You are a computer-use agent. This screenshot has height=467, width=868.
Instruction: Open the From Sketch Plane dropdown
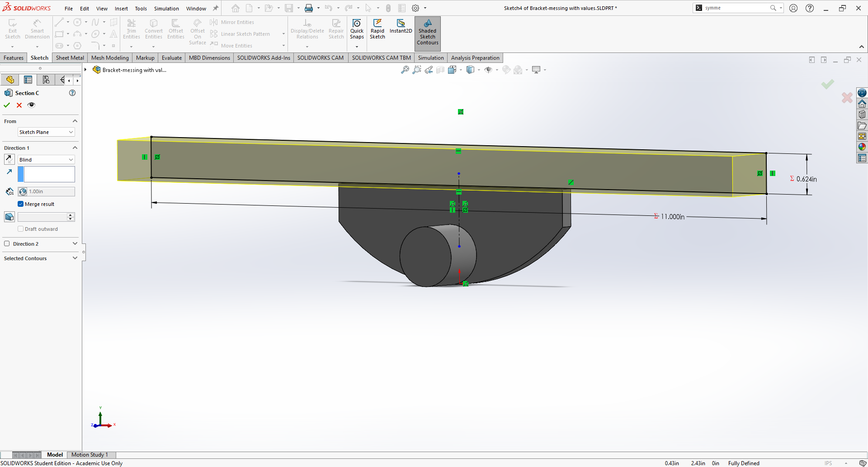46,132
